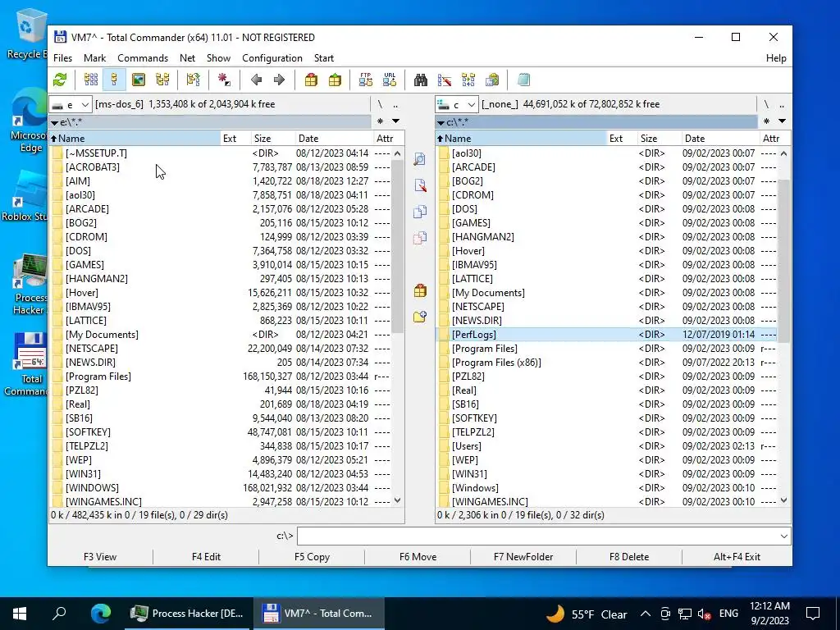Open the Commands menu
This screenshot has width=840, height=630.
(x=143, y=58)
